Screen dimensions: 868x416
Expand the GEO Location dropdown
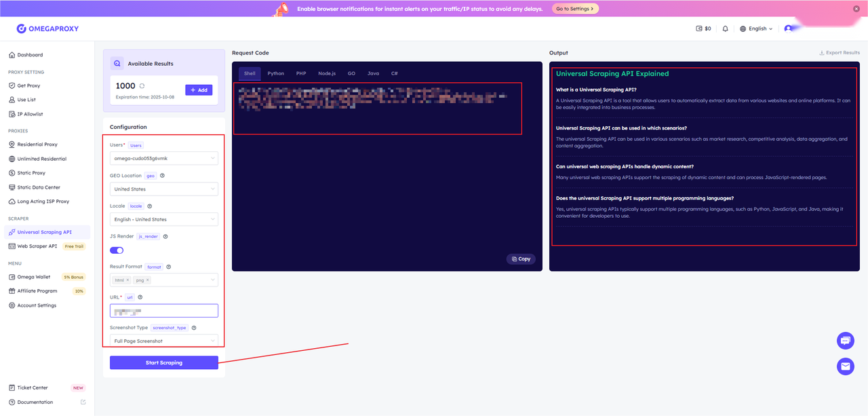[163, 189]
